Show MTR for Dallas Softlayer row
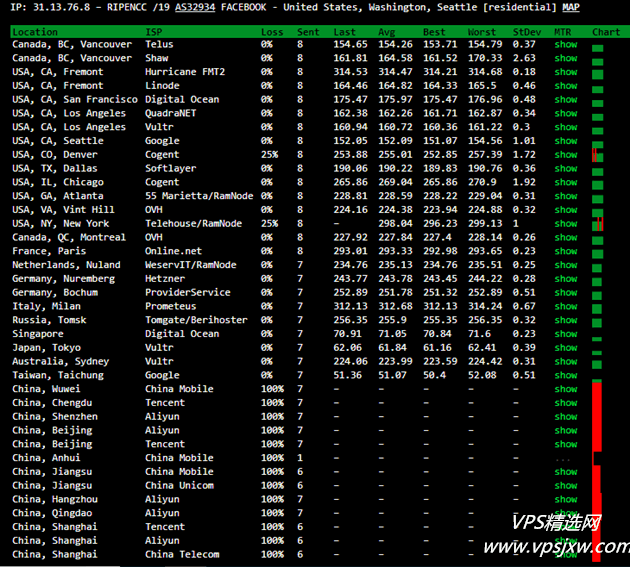This screenshot has height=567, width=630. point(566,168)
